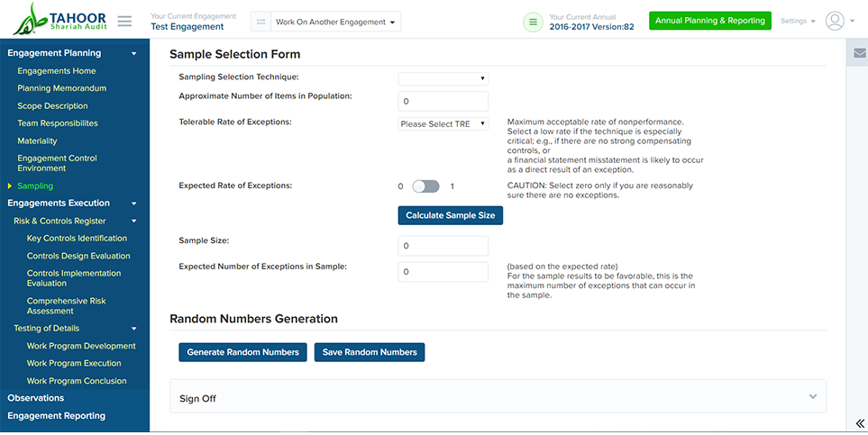Open the Work On Another Engagement dropdown
The height and width of the screenshot is (435, 868).
point(335,22)
